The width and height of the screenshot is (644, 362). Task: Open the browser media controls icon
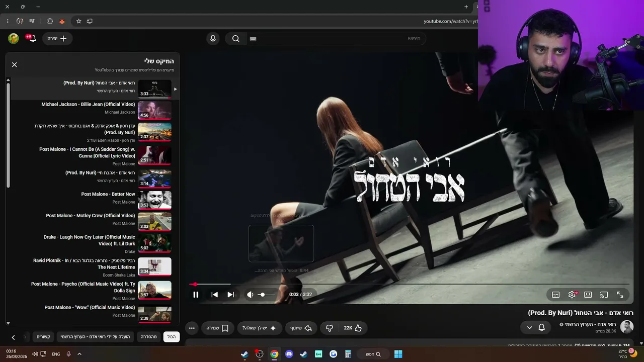point(32,21)
